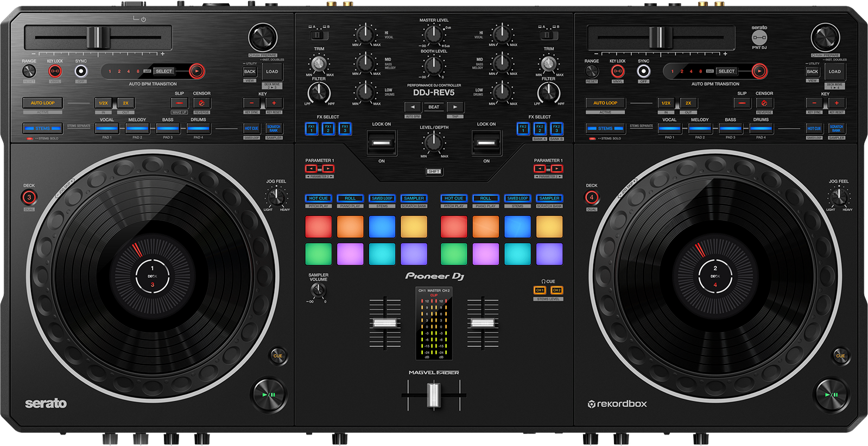Screen dimensions: 868x446
Task: Play or pause the right deck
Action: click(x=831, y=394)
